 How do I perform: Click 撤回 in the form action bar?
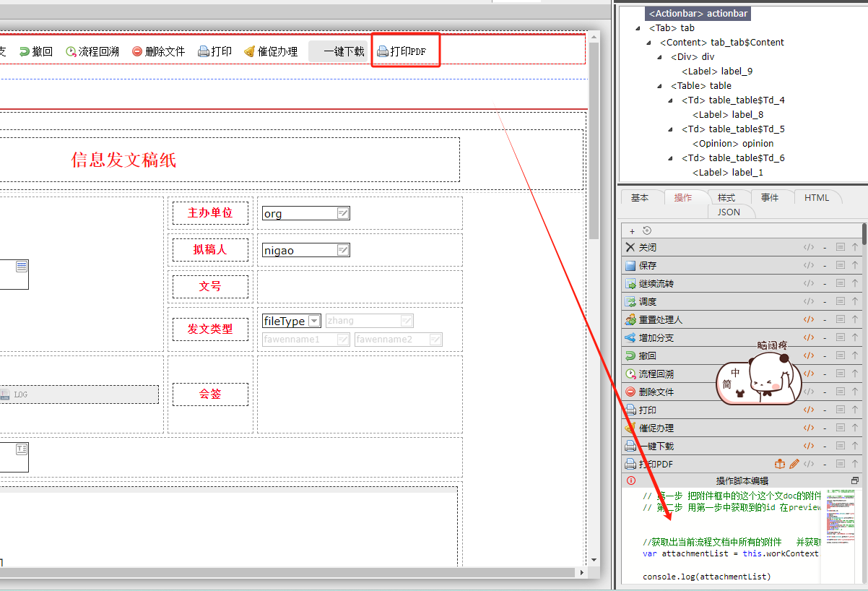click(36, 51)
